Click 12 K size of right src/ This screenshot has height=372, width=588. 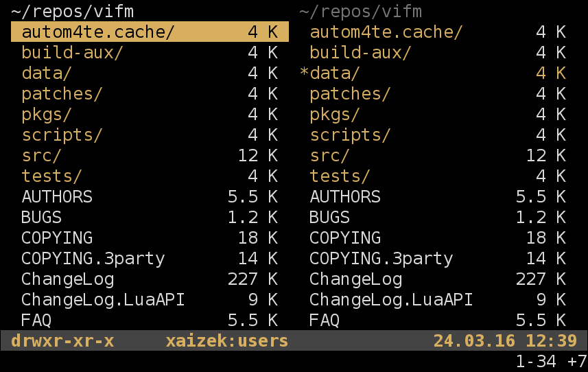click(x=546, y=155)
